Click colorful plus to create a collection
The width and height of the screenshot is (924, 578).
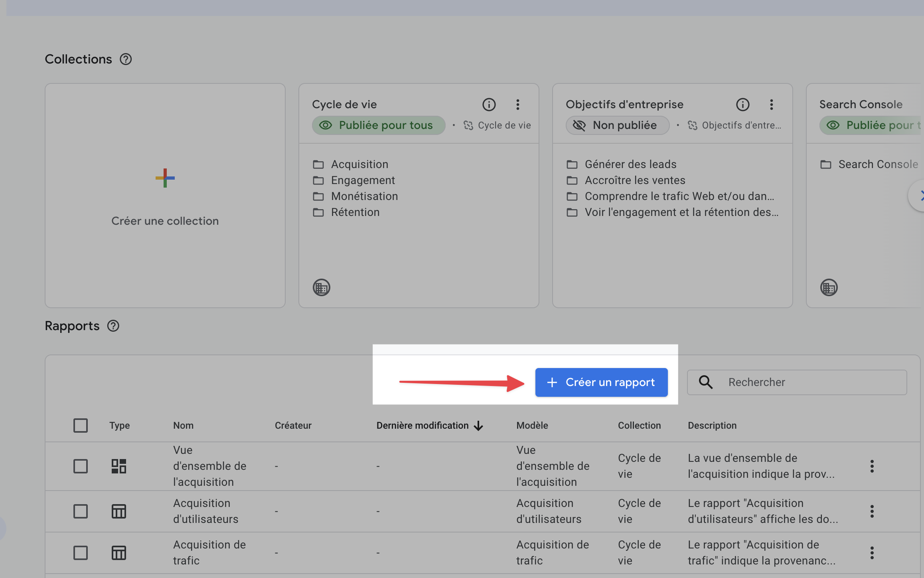[165, 178]
